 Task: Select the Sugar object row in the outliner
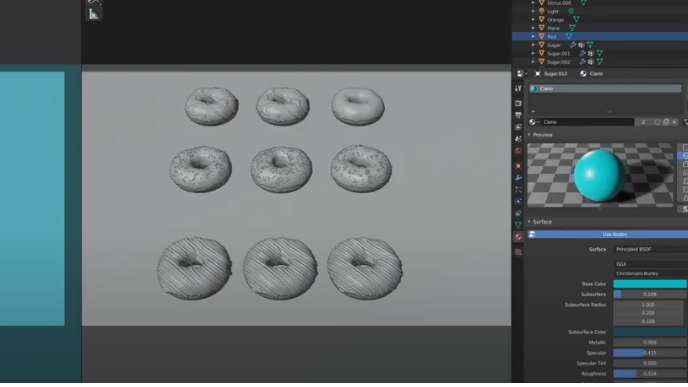click(554, 45)
